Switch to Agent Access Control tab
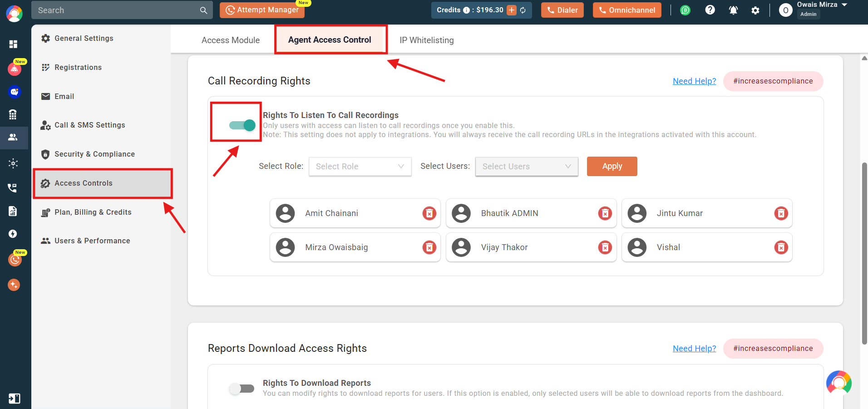Image resolution: width=868 pixels, height=409 pixels. pyautogui.click(x=330, y=40)
